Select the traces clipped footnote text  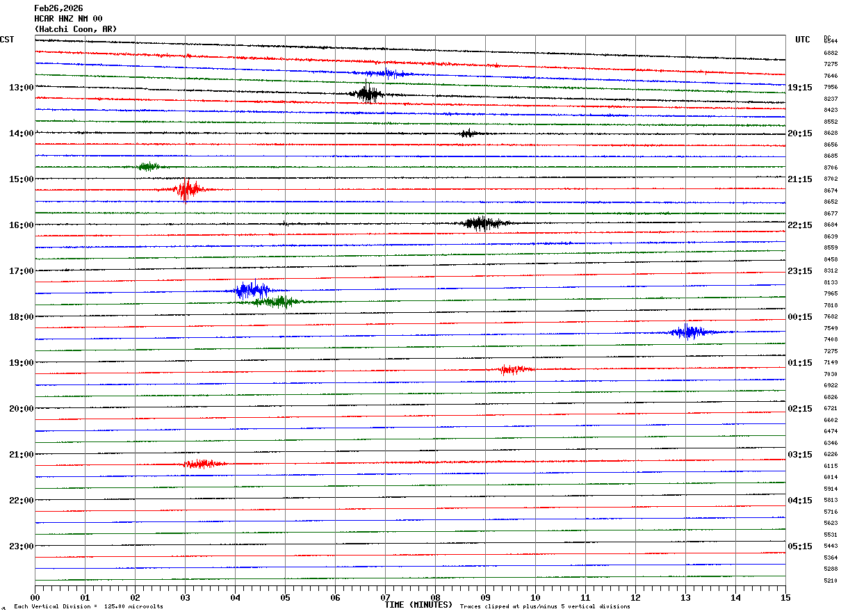pos(545,607)
